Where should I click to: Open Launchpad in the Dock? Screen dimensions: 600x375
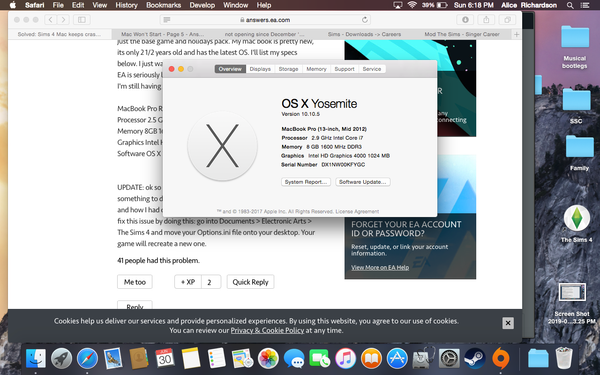tap(61, 359)
